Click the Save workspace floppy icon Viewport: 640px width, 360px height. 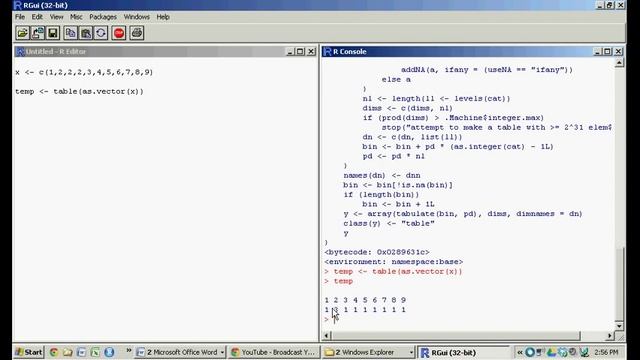click(x=53, y=33)
